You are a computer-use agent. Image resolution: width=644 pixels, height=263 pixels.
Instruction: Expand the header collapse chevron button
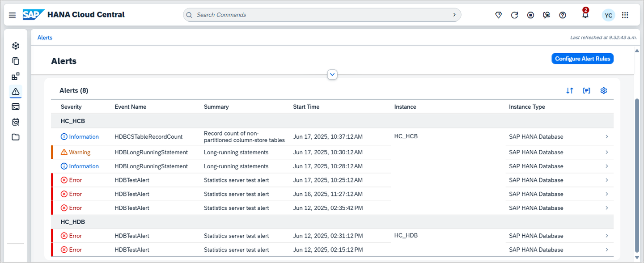coord(332,74)
